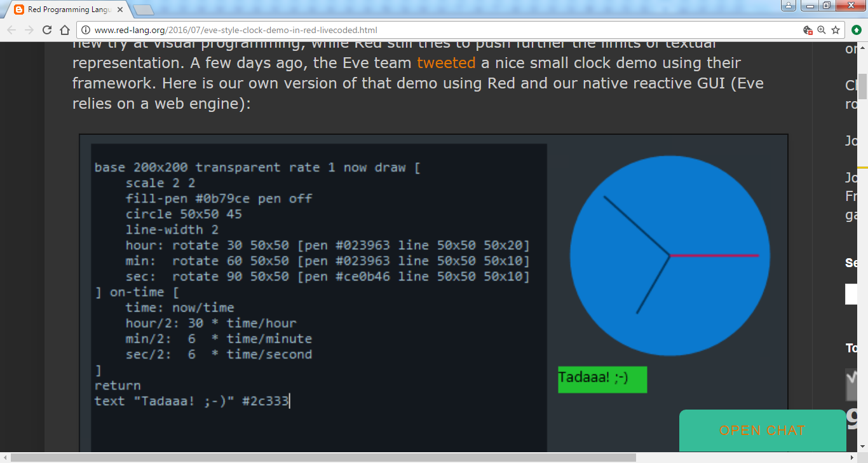Click the text "Tadaaa! ;-)" #2c333 code line
The width and height of the screenshot is (868, 463).
point(191,401)
